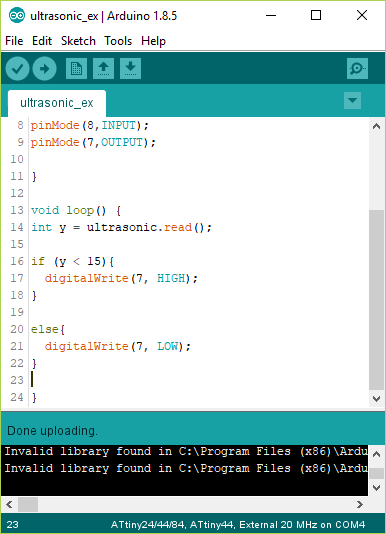Create a new sketch with New icon
Viewport: 386px width, 534px height.
(76, 68)
